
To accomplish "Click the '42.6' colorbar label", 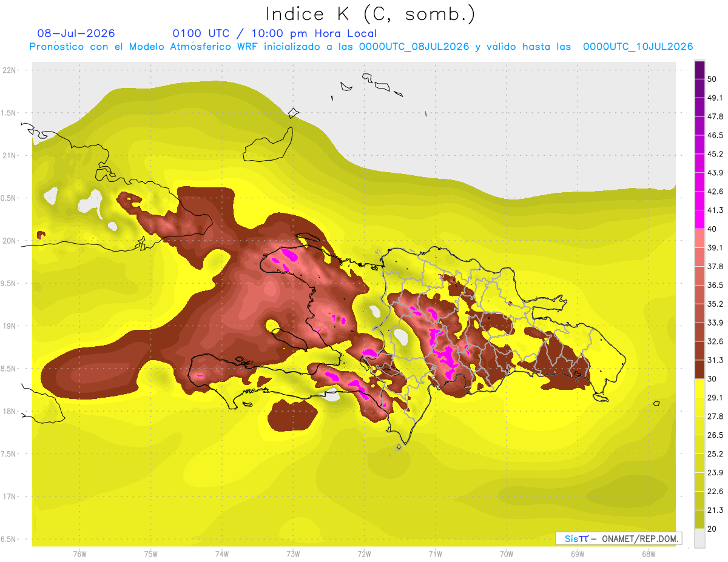I will [715, 192].
